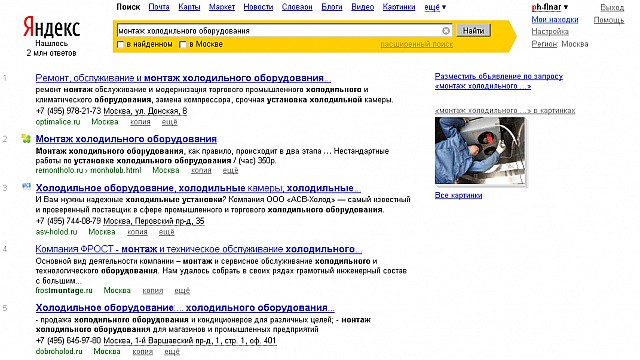Open the Яндекс logo homepage
This screenshot has height=360, width=640.
pos(51,28)
